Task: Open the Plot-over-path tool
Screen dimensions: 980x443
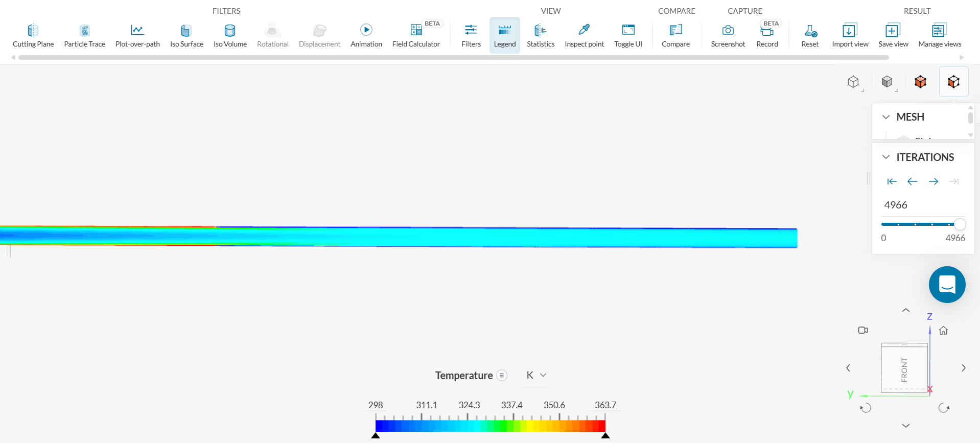Action: tap(137, 36)
